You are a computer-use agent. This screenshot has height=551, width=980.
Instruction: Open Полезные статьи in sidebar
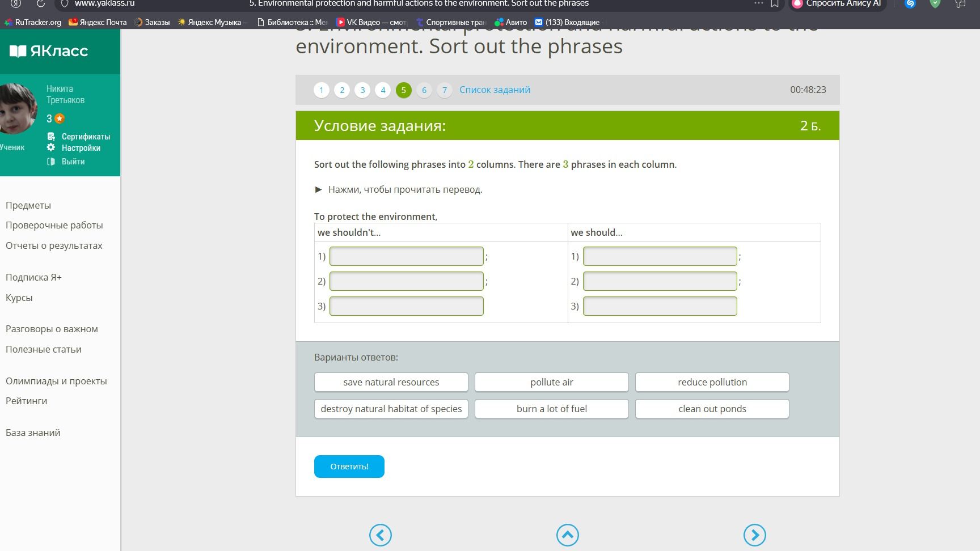[44, 349]
